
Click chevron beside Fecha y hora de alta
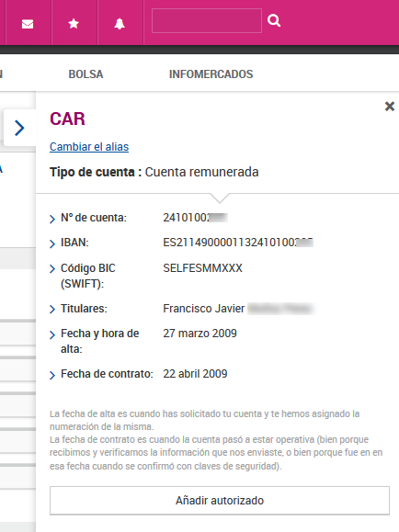[x=52, y=334]
